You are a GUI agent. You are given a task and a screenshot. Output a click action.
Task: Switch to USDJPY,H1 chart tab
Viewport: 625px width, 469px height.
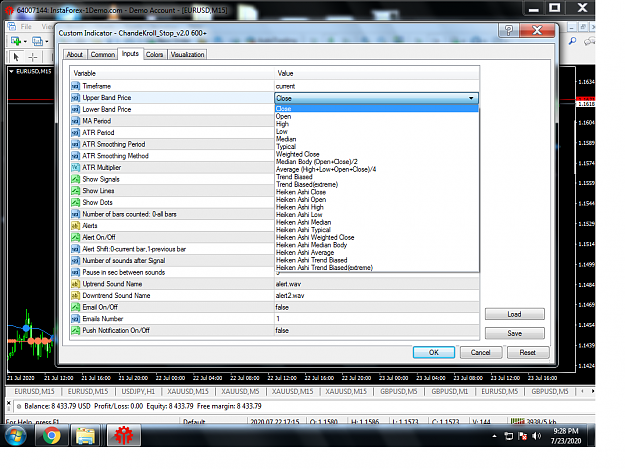tap(138, 391)
